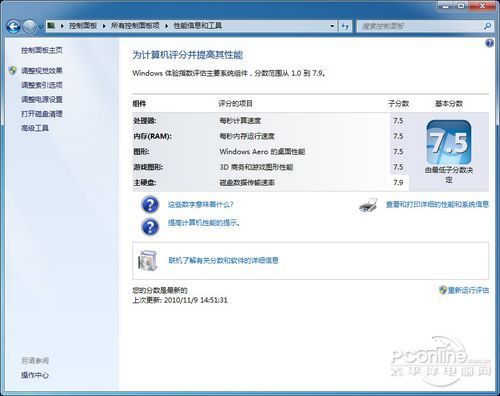Close the window with the red X
The width and height of the screenshot is (500, 396).
pyautogui.click(x=482, y=6)
